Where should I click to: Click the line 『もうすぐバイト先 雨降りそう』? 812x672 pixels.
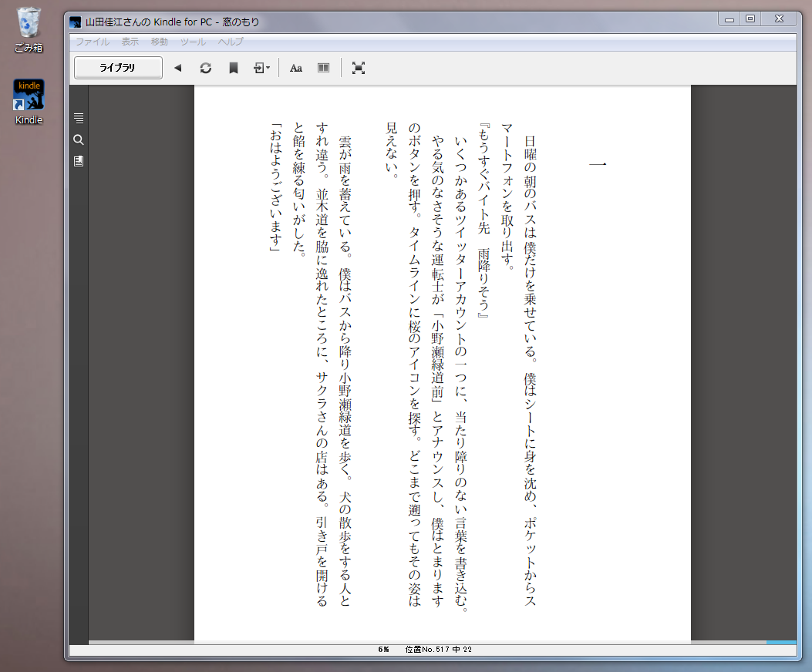(483, 220)
